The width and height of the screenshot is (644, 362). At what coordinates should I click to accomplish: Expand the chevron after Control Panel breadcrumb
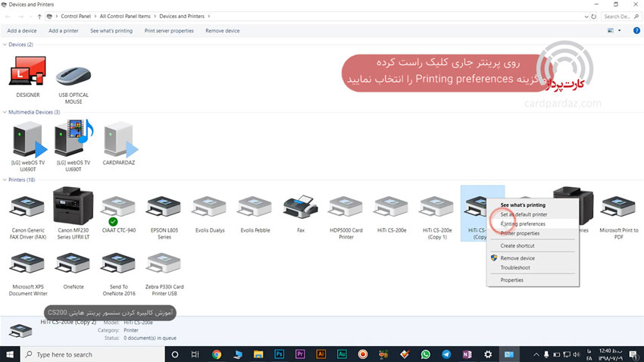click(x=95, y=17)
